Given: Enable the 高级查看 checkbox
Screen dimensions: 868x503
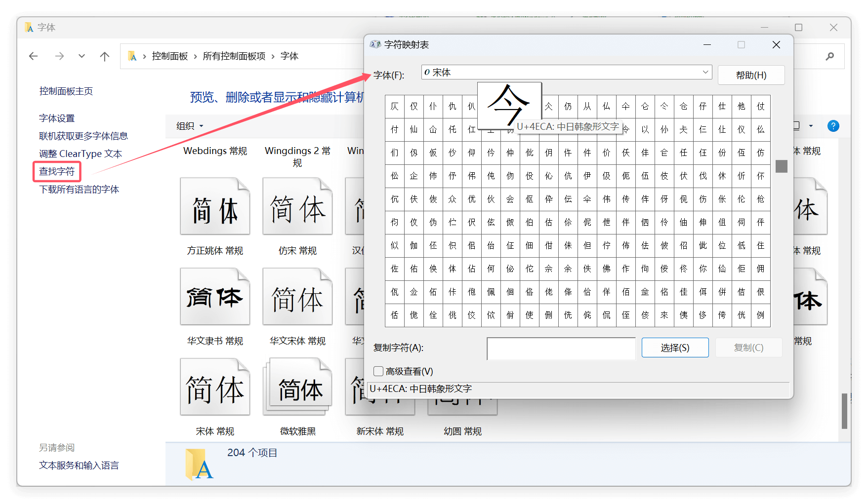Looking at the screenshot, I should 378,371.
